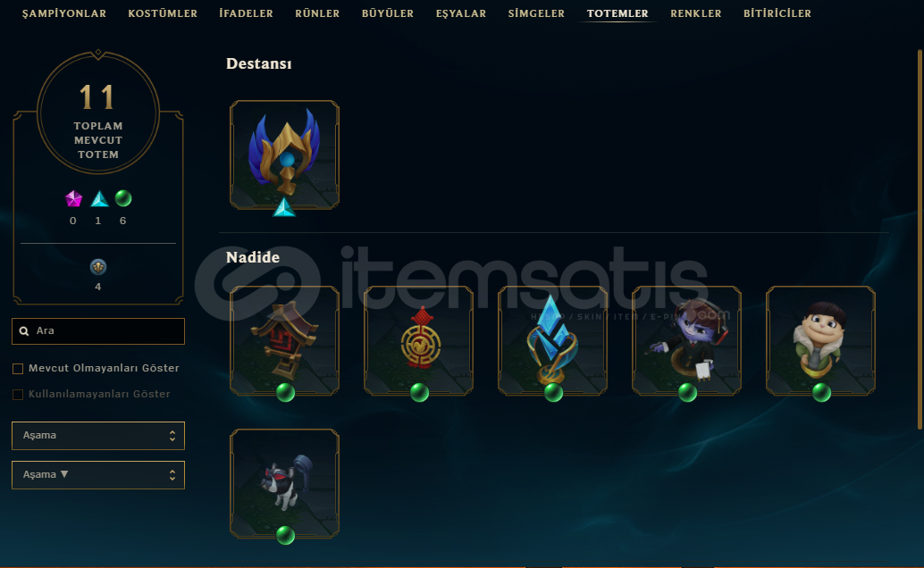Click the silver emblem icon above 4

coord(97,267)
